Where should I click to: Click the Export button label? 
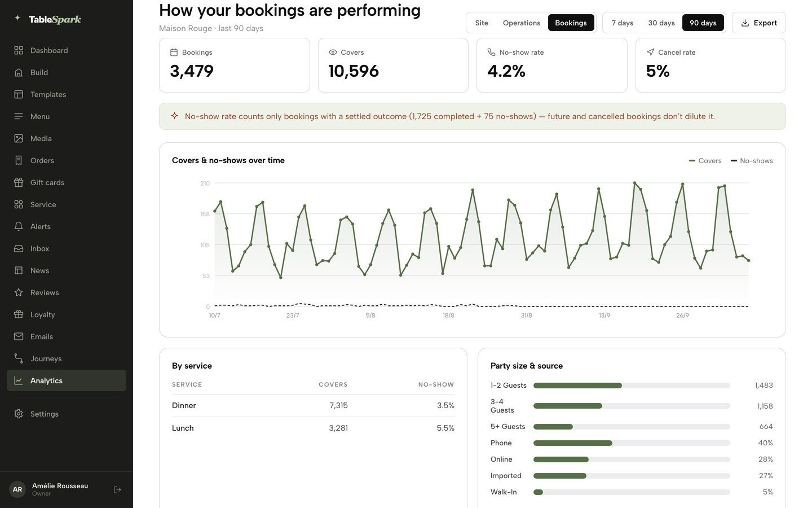tap(765, 23)
